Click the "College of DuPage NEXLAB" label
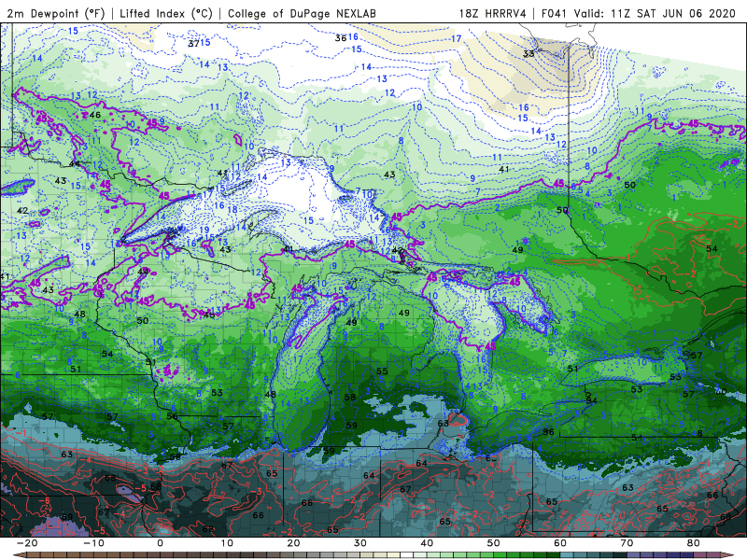Image resolution: width=747 pixels, height=560 pixels. pyautogui.click(x=302, y=13)
